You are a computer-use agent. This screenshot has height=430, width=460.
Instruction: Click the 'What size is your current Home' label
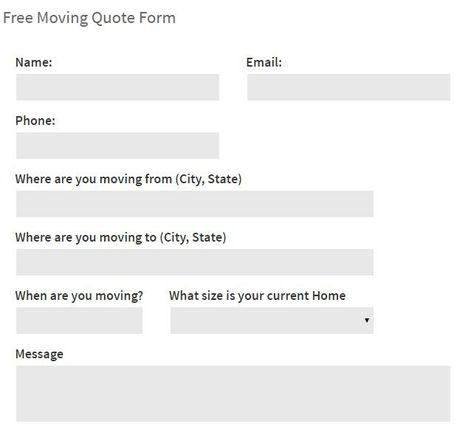(257, 296)
